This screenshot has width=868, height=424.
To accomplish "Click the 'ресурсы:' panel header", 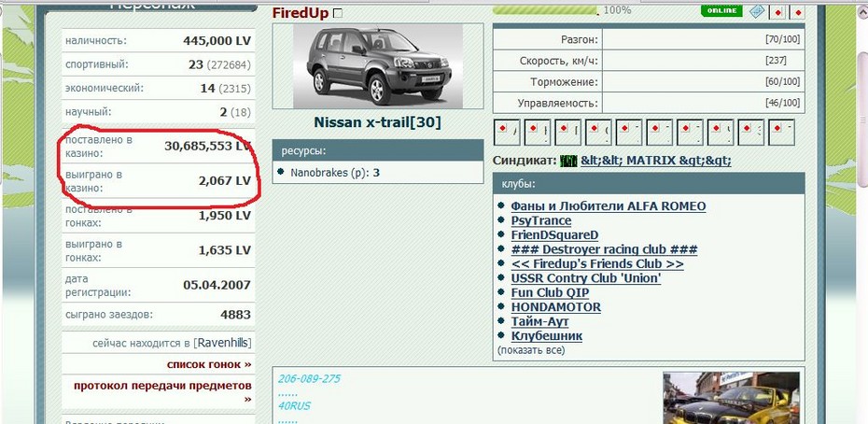I will (378, 150).
